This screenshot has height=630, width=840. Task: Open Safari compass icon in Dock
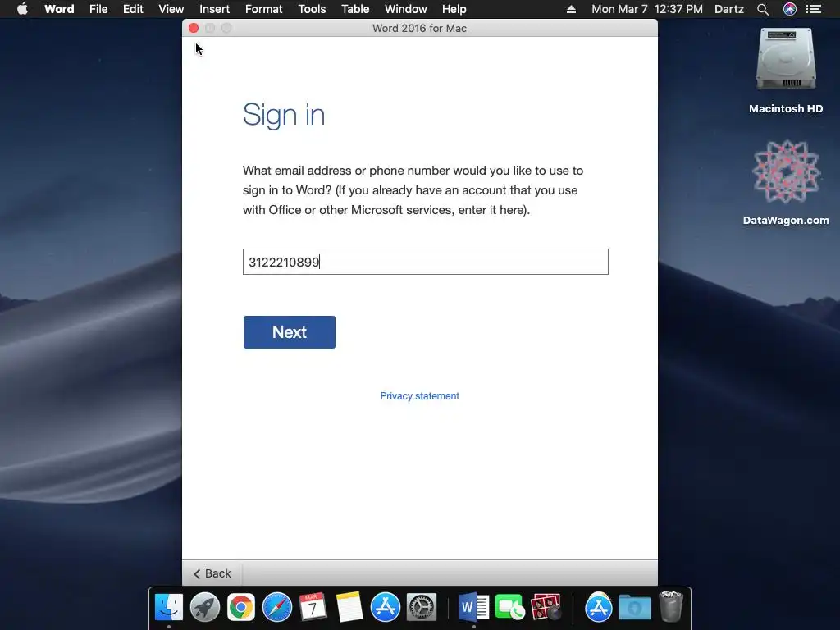[277, 608]
